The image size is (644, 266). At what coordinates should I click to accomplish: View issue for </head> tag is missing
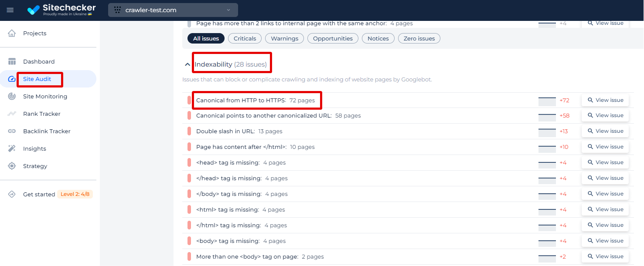click(x=605, y=178)
